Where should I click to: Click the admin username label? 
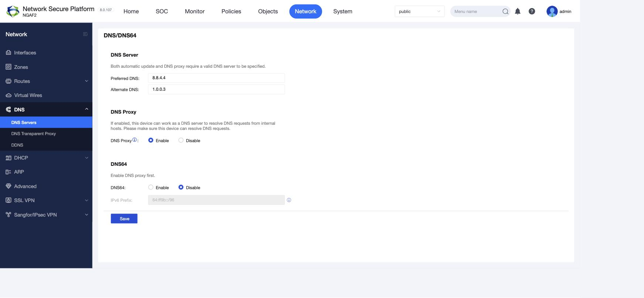click(x=565, y=11)
